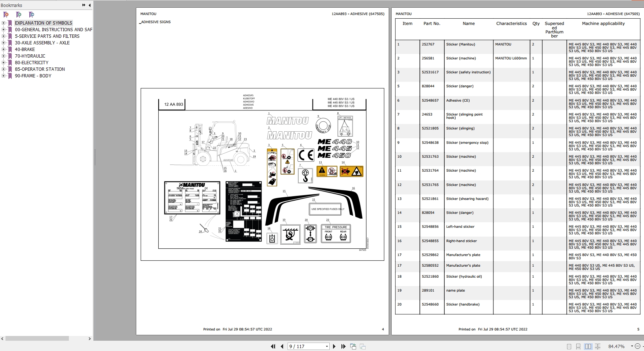
Task: Open the zoom level dropdown arrow
Action: click(x=632, y=346)
